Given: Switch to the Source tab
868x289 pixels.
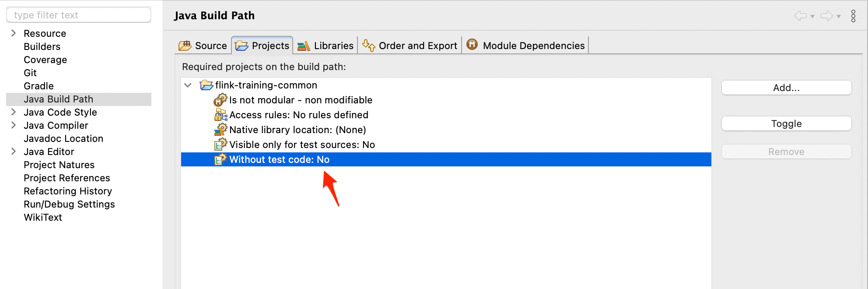Looking at the screenshot, I should point(203,46).
